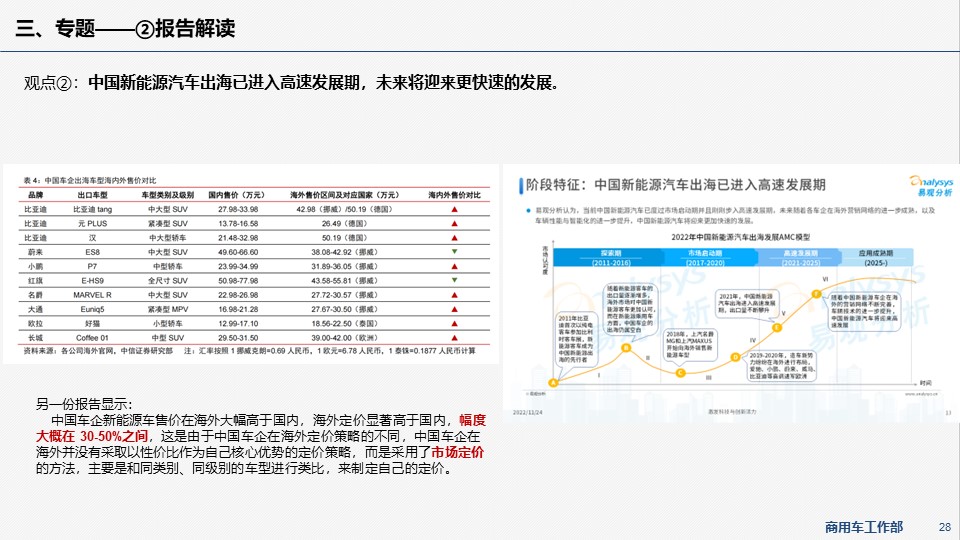Click the table caption 表4：中国车企出海车型海内外售价对比

(90, 180)
